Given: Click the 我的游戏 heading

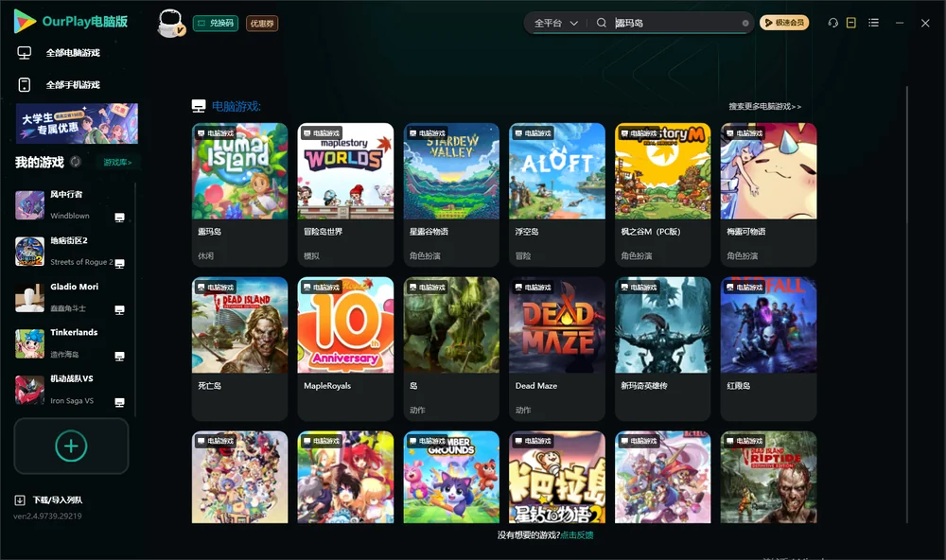Looking at the screenshot, I should [39, 162].
